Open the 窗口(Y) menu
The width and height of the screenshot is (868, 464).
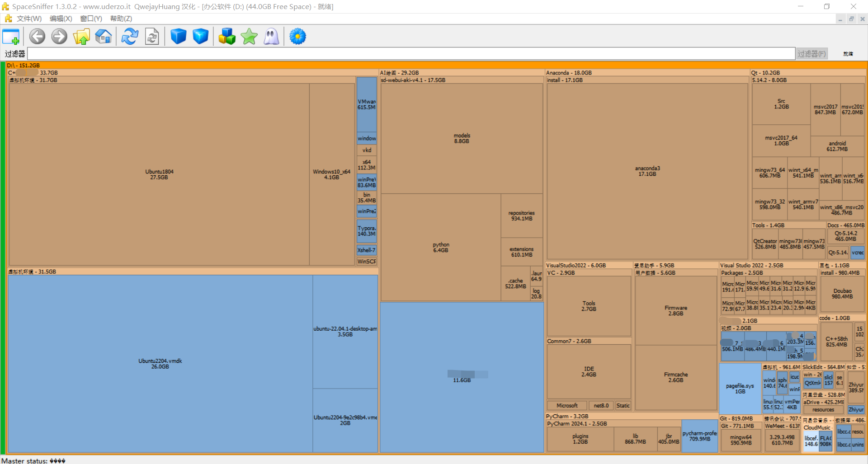91,19
